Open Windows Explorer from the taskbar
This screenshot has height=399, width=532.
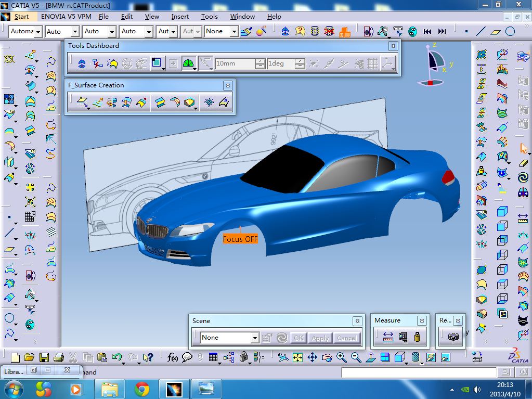point(109,389)
